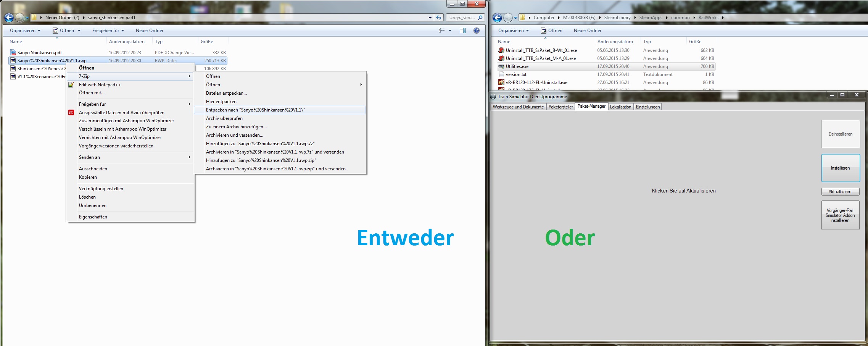Toggle the preview pane in left Explorer
The height and width of the screenshot is (346, 868).
[463, 31]
